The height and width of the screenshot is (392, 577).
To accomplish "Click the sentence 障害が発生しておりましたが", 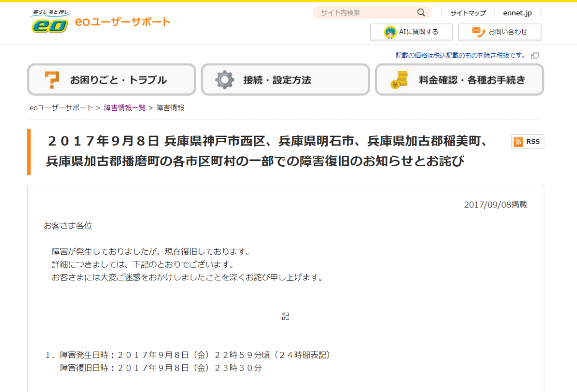I will (x=152, y=252).
